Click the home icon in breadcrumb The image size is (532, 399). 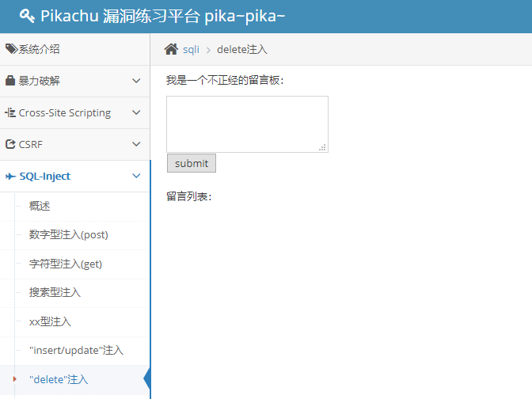tap(171, 49)
